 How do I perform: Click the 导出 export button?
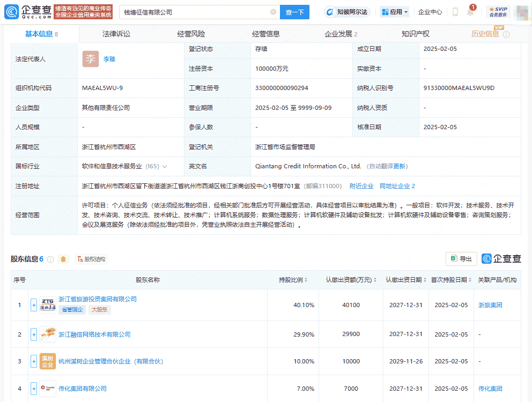461,259
